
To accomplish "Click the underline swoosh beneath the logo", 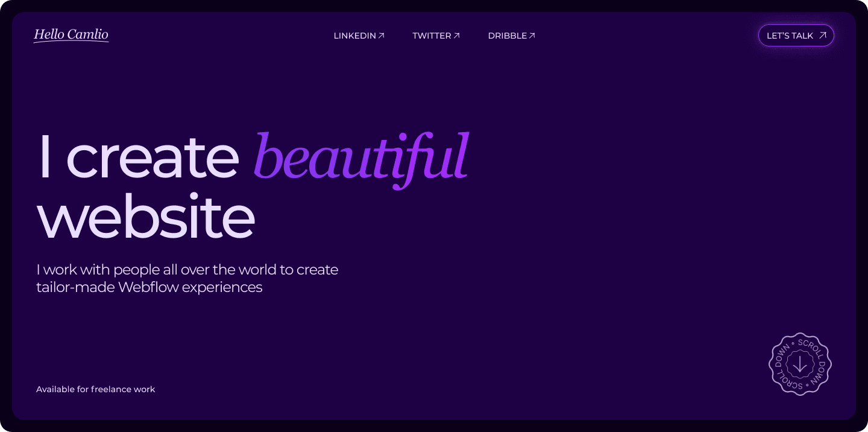I will point(71,42).
